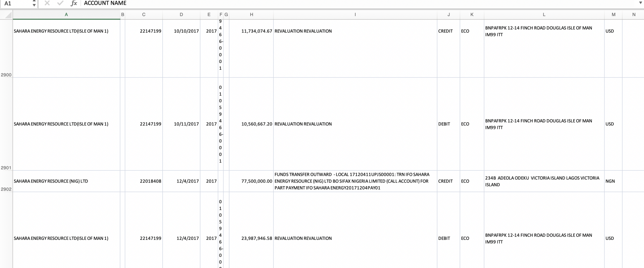Select column C header
Screen dimensions: 644x268
[144, 15]
